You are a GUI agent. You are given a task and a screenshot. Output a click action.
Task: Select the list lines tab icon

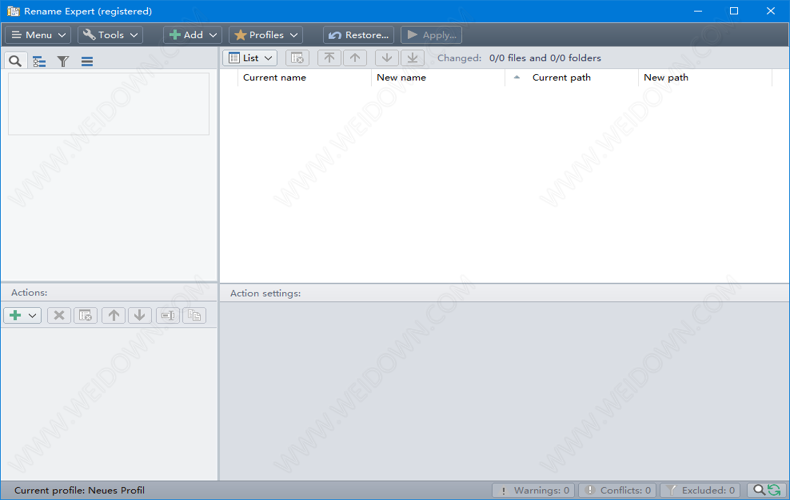[87, 61]
